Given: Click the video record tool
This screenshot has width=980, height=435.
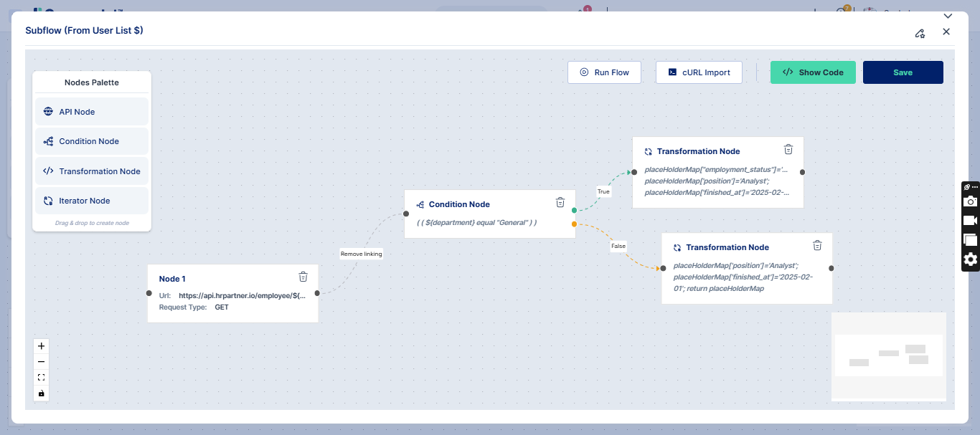Looking at the screenshot, I should coord(971,221).
